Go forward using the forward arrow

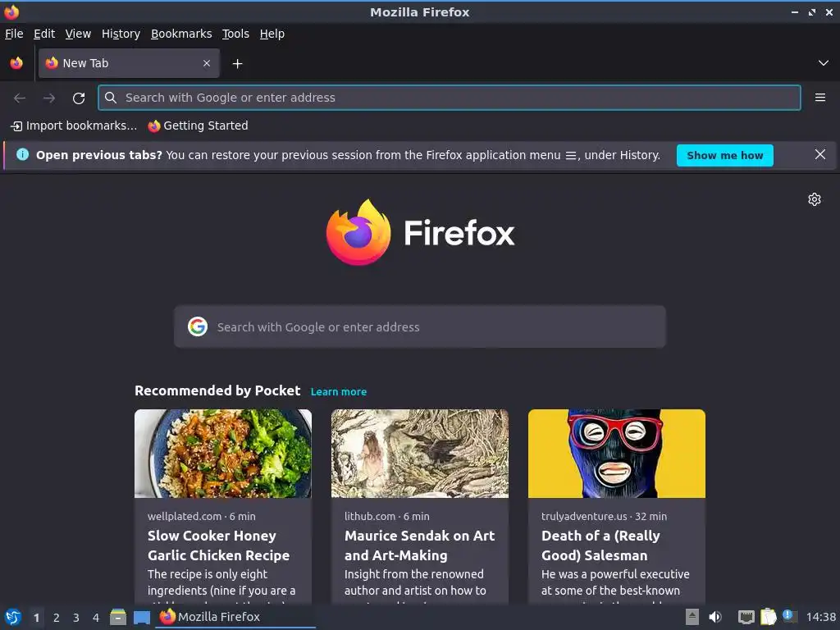tap(49, 98)
